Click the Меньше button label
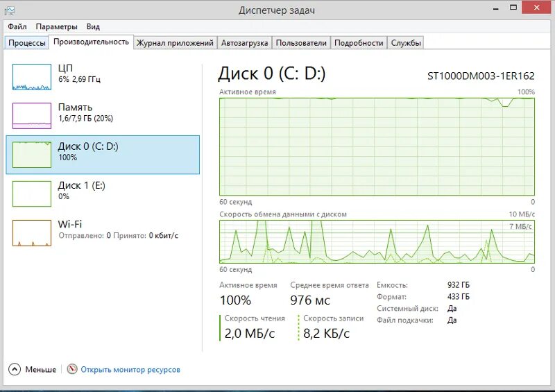The height and width of the screenshot is (392, 555). pos(41,369)
